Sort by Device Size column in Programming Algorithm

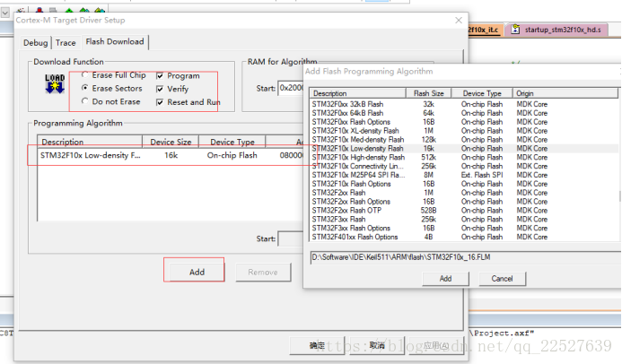(171, 142)
